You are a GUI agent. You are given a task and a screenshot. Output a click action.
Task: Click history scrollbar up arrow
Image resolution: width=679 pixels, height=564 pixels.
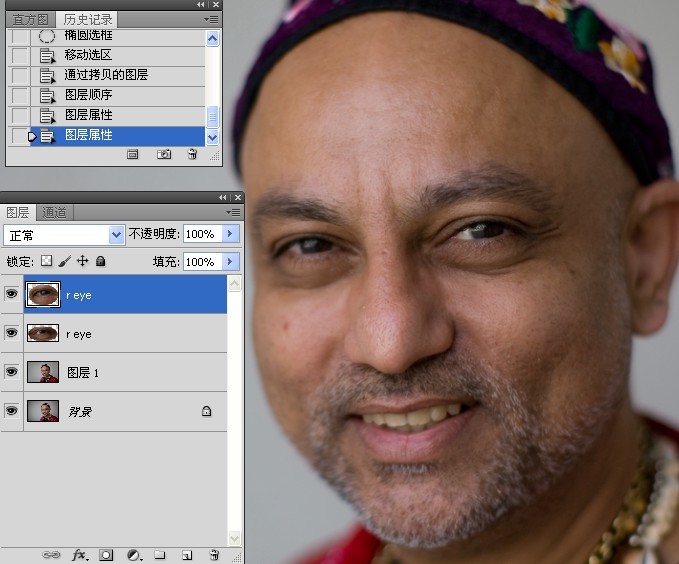pyautogui.click(x=212, y=39)
